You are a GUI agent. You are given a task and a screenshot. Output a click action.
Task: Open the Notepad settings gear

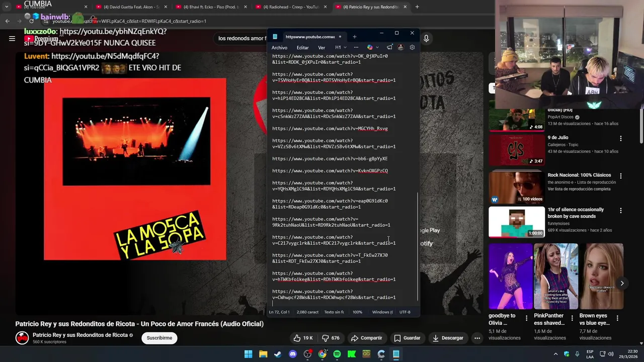tap(412, 47)
